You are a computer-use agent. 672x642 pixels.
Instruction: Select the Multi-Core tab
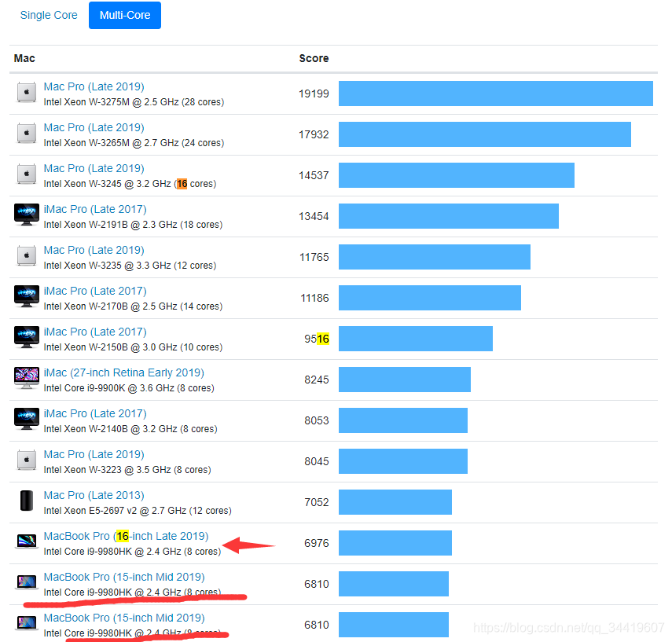125,15
